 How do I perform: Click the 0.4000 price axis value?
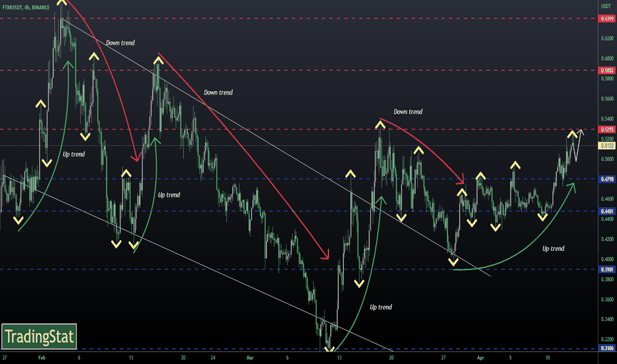[607, 259]
